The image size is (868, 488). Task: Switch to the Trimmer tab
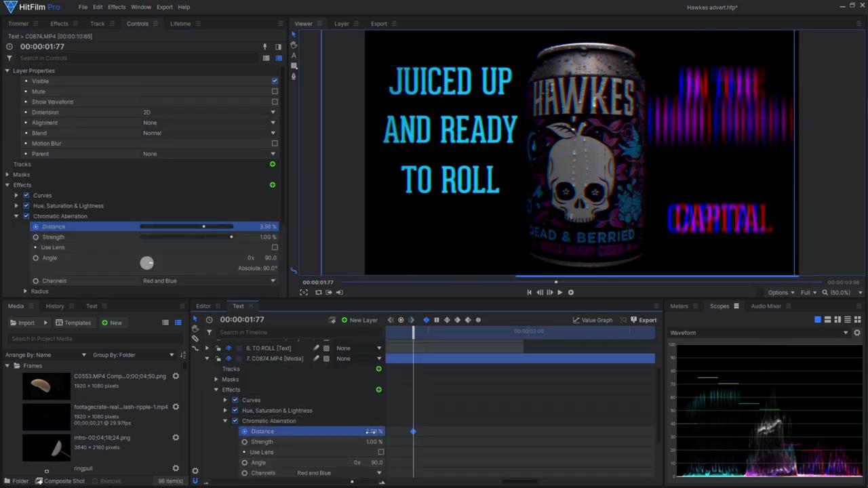tap(18, 24)
